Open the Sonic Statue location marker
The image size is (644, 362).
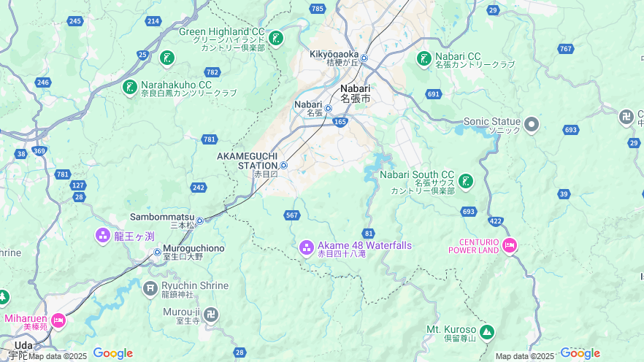pos(532,124)
